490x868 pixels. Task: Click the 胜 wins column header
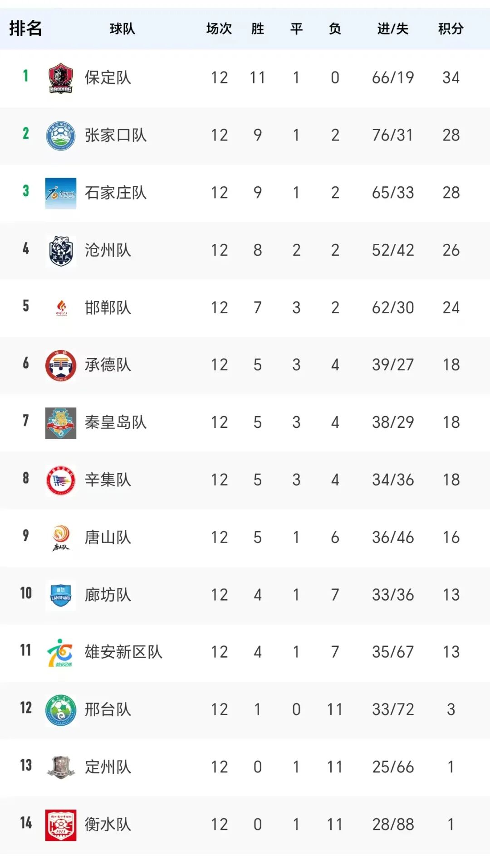coord(258,29)
